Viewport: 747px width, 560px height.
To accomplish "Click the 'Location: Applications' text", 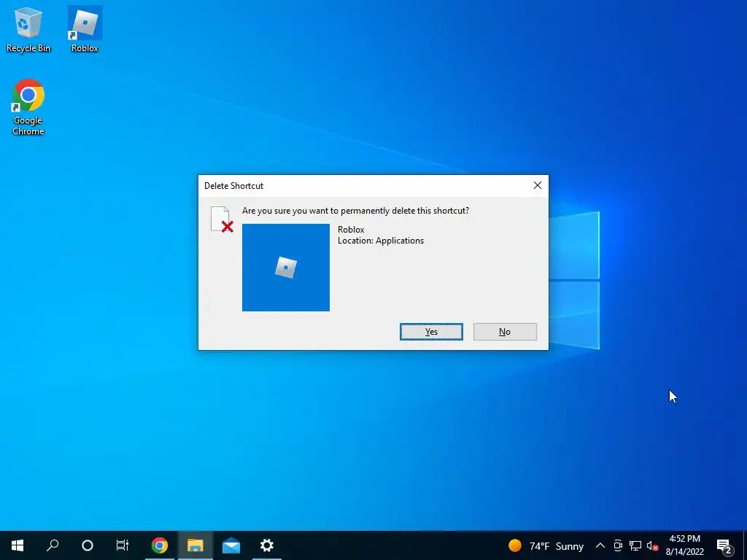I will coord(381,241).
